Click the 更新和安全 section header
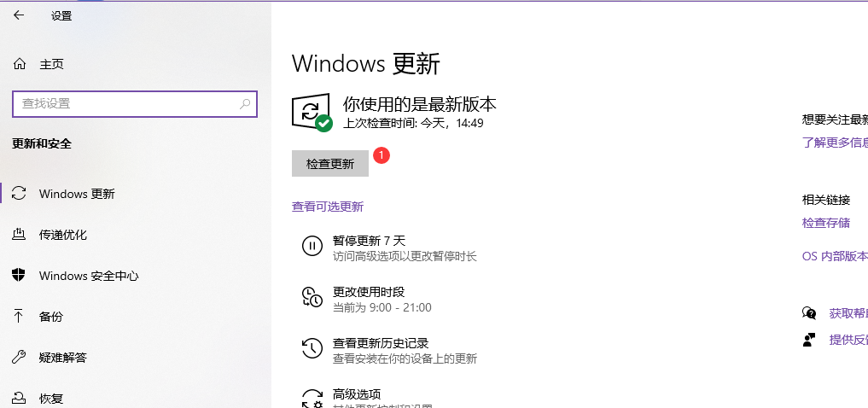Image resolution: width=868 pixels, height=408 pixels. 42,144
